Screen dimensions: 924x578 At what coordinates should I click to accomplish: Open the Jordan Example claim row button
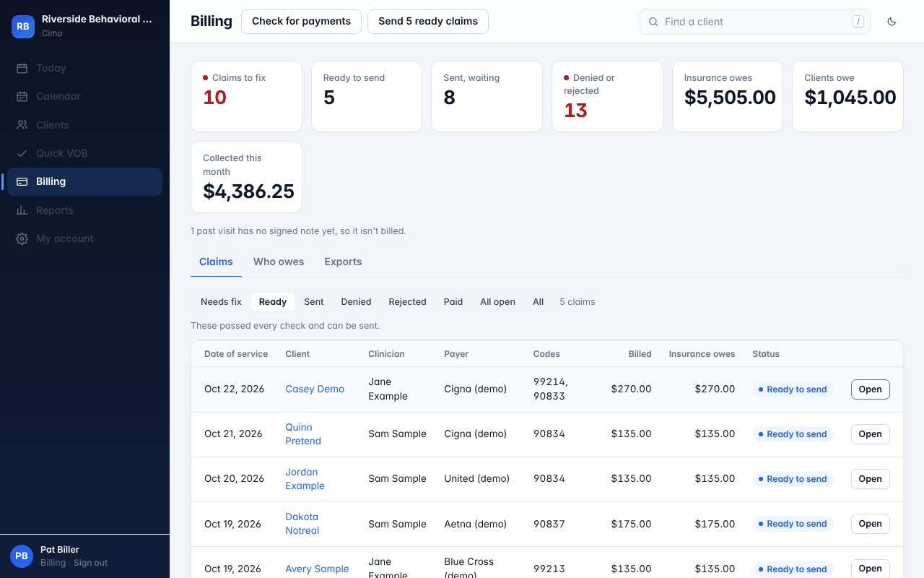point(870,479)
